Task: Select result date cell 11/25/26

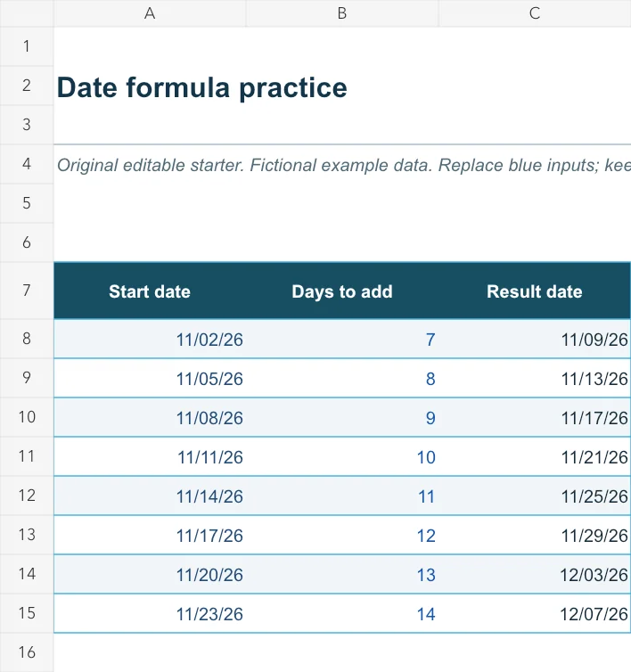Action: 535,496
